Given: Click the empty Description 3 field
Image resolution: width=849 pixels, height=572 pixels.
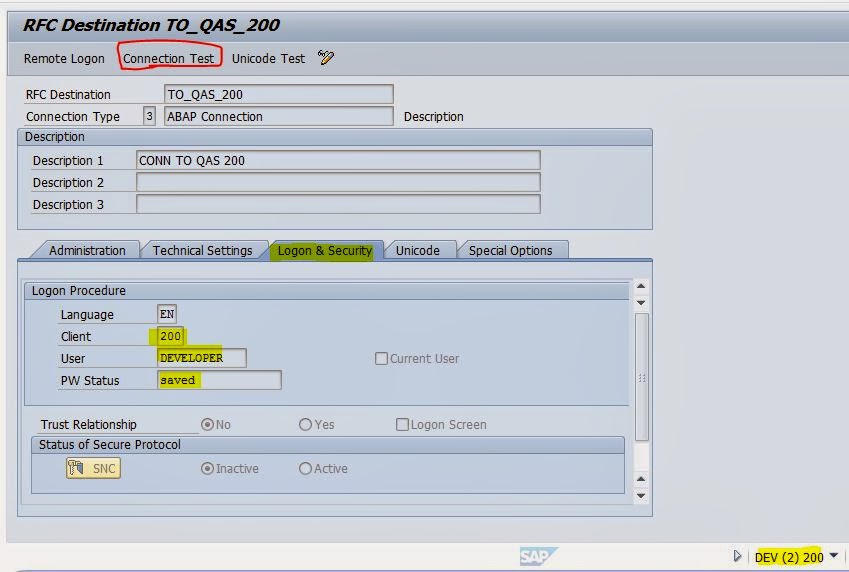Looking at the screenshot, I should 338,204.
